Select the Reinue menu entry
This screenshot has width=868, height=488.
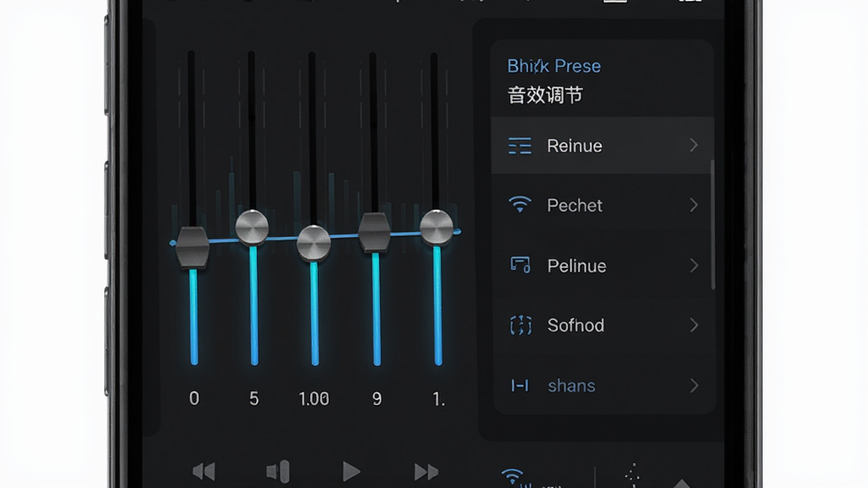pos(601,146)
